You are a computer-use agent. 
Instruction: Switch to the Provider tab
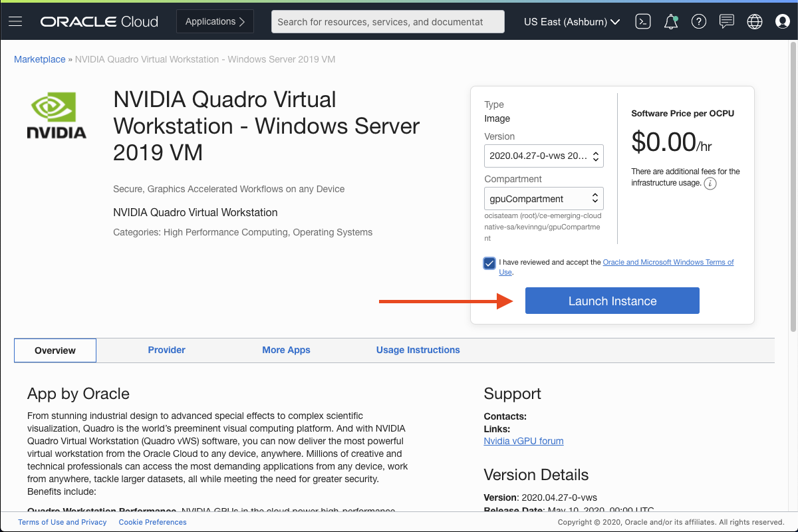pyautogui.click(x=166, y=350)
